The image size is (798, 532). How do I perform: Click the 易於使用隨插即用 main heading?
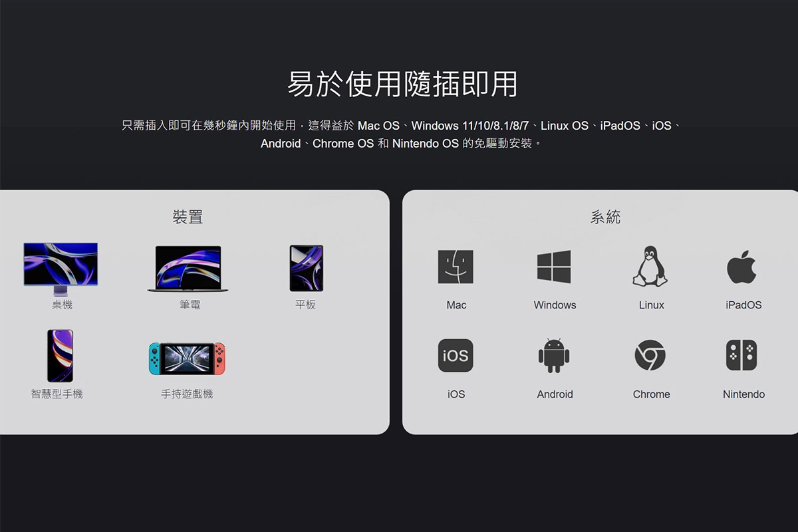click(402, 84)
